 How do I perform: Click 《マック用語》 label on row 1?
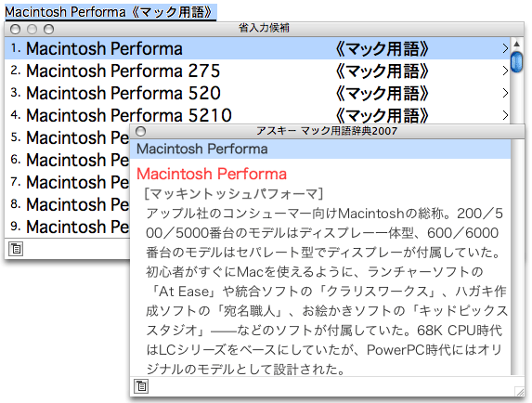(x=382, y=49)
